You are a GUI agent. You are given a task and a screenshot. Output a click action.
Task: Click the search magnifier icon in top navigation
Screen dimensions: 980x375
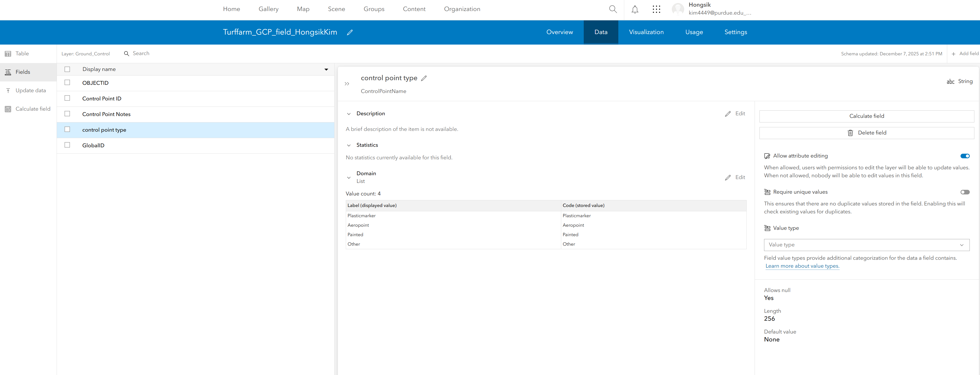(612, 9)
